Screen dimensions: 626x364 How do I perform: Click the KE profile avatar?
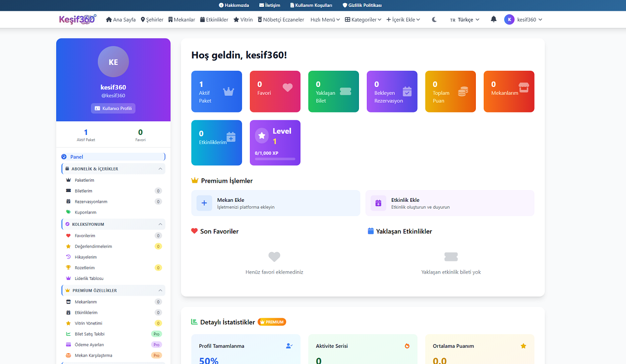tap(113, 62)
